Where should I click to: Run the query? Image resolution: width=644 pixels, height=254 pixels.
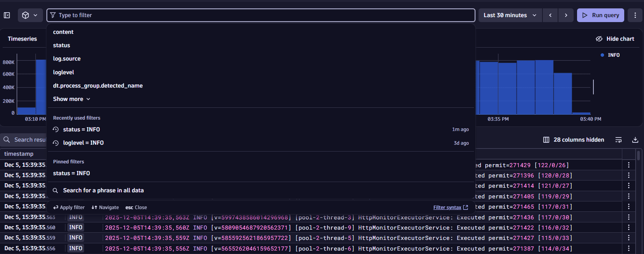click(x=601, y=15)
